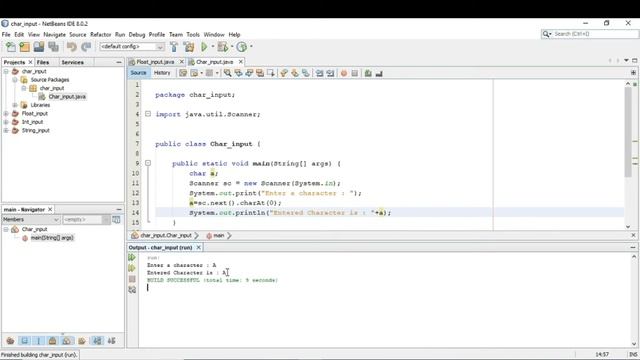Click the main breadcrumb item

(218, 236)
